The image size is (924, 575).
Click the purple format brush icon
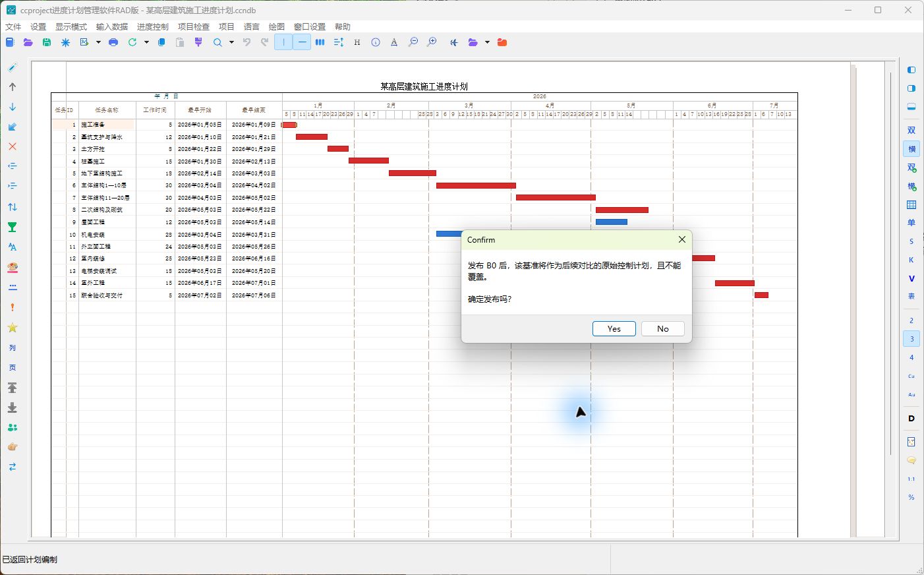pos(198,42)
